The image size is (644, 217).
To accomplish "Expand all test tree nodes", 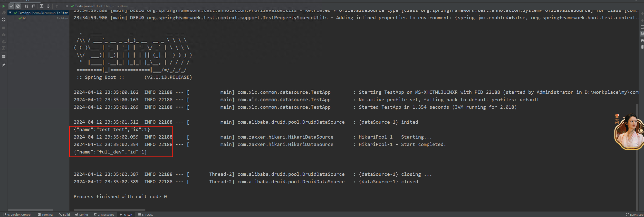I will pos(42,6).
